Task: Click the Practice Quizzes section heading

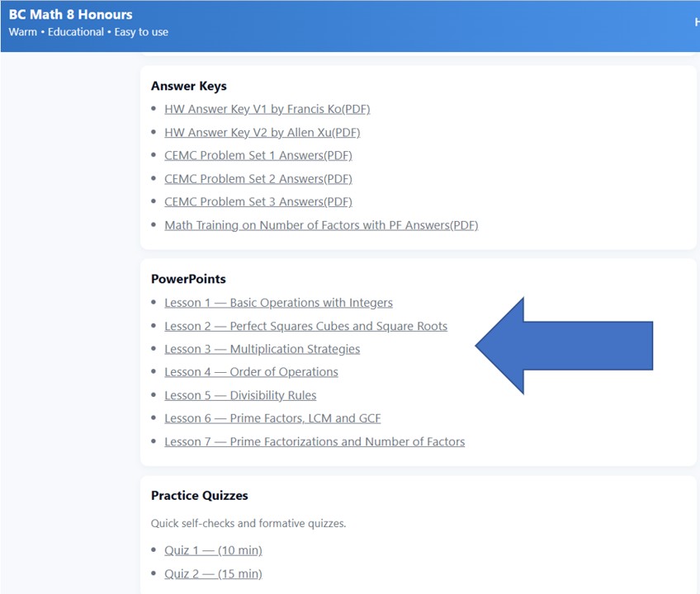Action: (x=200, y=496)
